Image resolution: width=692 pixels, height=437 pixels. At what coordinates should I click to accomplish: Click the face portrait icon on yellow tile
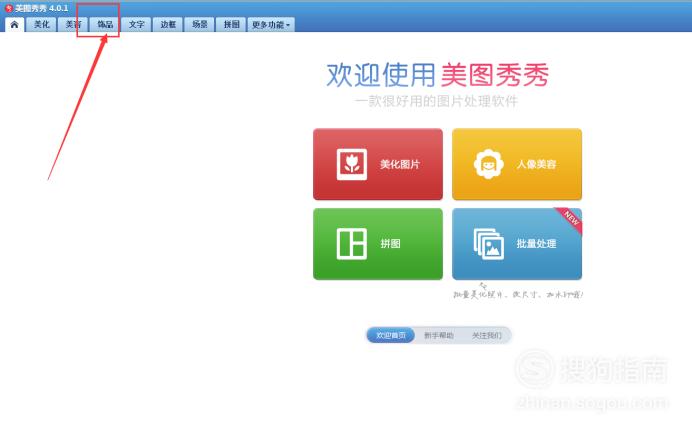[489, 164]
